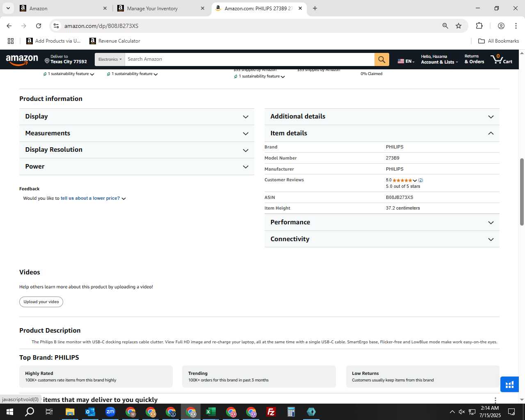Screen dimensions: 525x420
Task: Expand the Display section
Action: (x=137, y=116)
